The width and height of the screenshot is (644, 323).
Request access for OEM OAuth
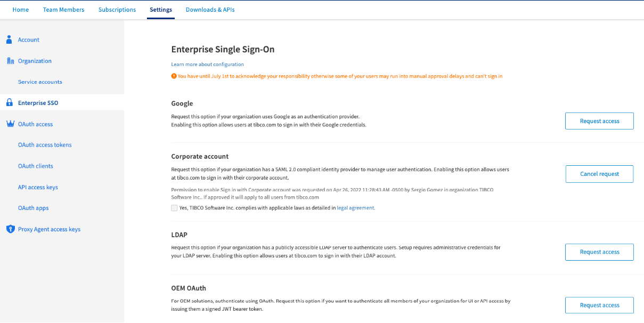[599, 305]
